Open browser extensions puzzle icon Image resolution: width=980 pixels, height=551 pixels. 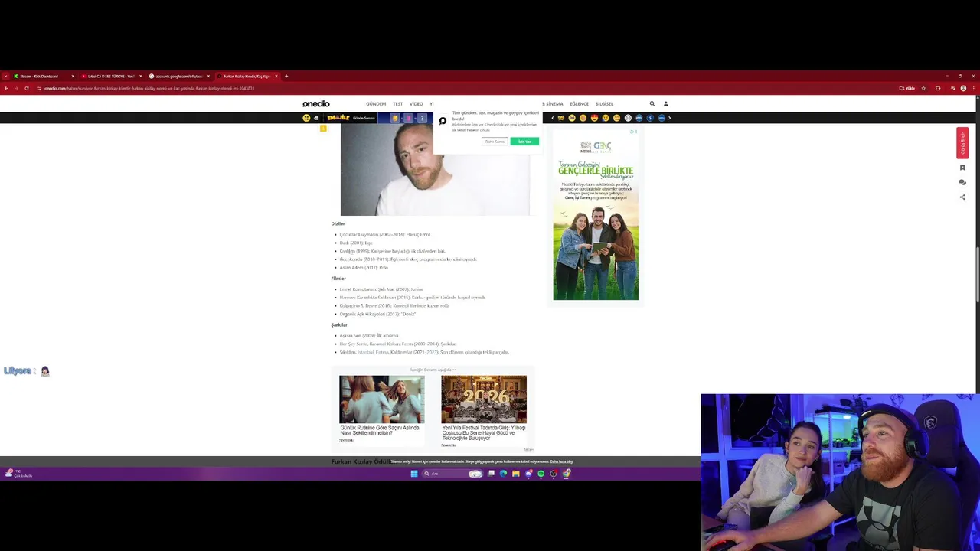pos(938,88)
